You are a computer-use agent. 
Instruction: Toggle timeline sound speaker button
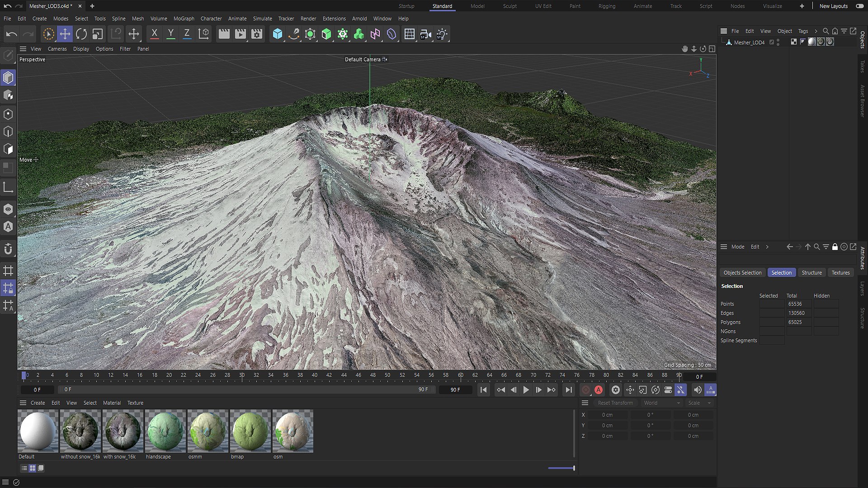click(x=698, y=390)
